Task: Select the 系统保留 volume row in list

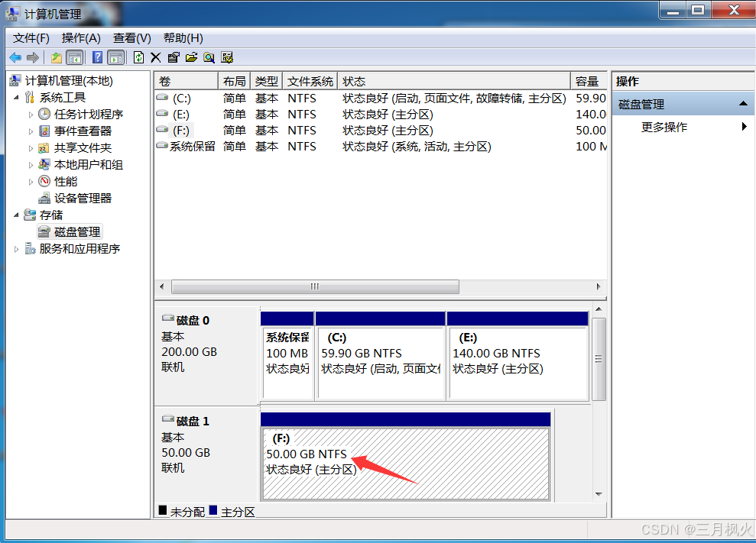Action: click(x=381, y=147)
